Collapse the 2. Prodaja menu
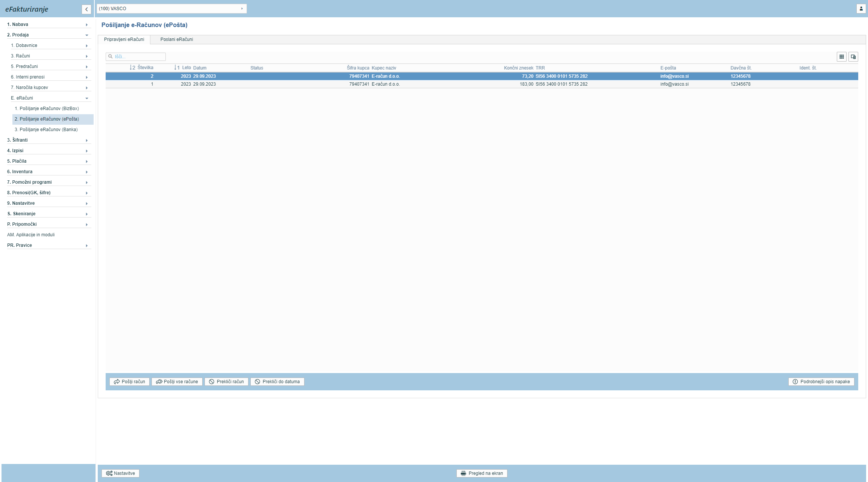Screen dimensions: 868x482 coord(49,35)
